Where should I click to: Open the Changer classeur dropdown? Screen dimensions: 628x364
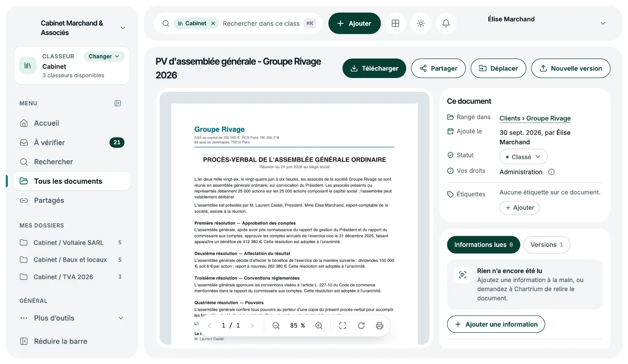point(104,56)
